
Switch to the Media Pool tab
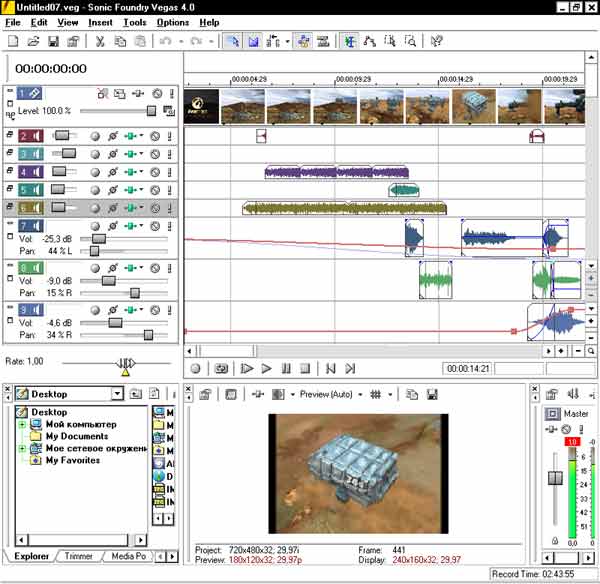[129, 556]
